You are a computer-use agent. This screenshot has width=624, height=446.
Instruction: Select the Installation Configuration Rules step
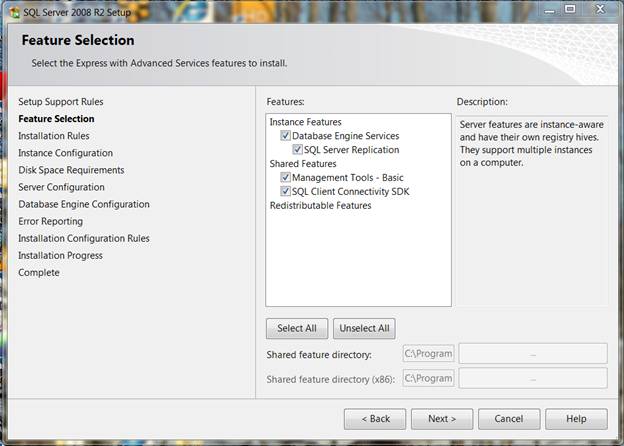(84, 238)
